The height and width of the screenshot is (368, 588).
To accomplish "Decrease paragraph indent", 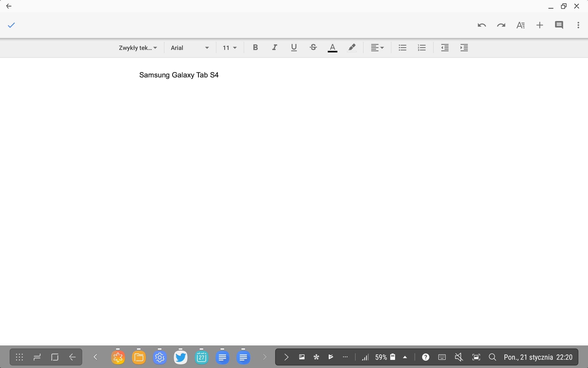I will (x=445, y=48).
